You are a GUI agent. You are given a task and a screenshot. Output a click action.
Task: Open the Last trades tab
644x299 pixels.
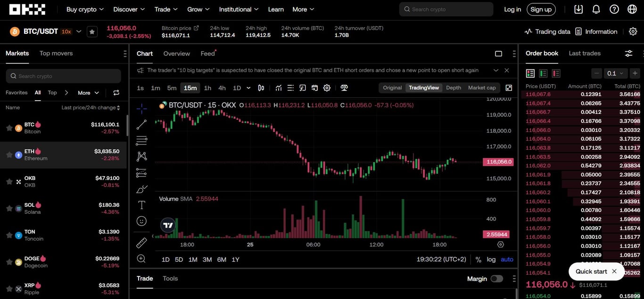tap(584, 53)
